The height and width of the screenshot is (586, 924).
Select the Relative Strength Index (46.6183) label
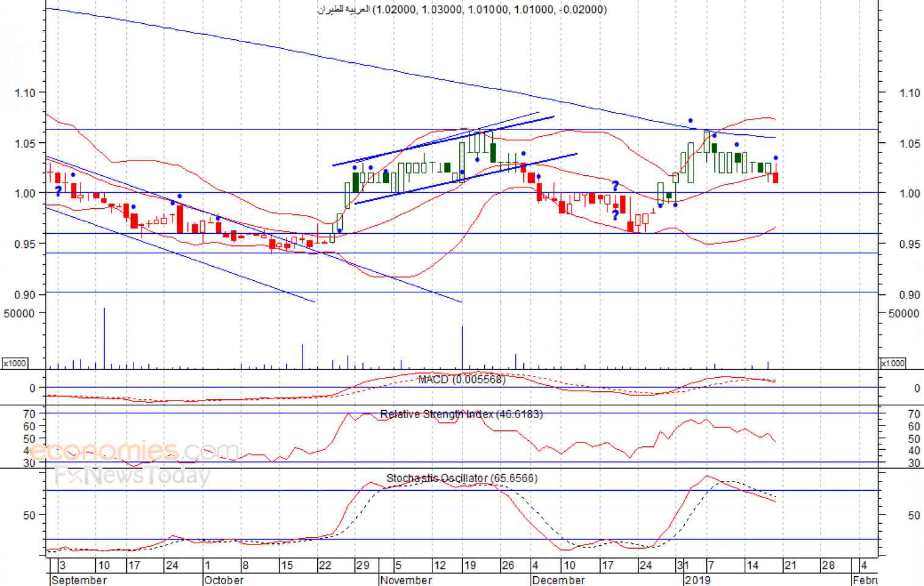point(461,414)
